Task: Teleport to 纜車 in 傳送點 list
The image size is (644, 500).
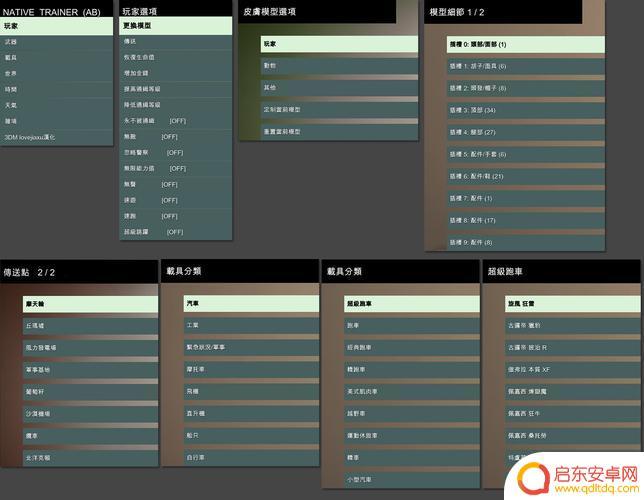Action: coord(90,436)
